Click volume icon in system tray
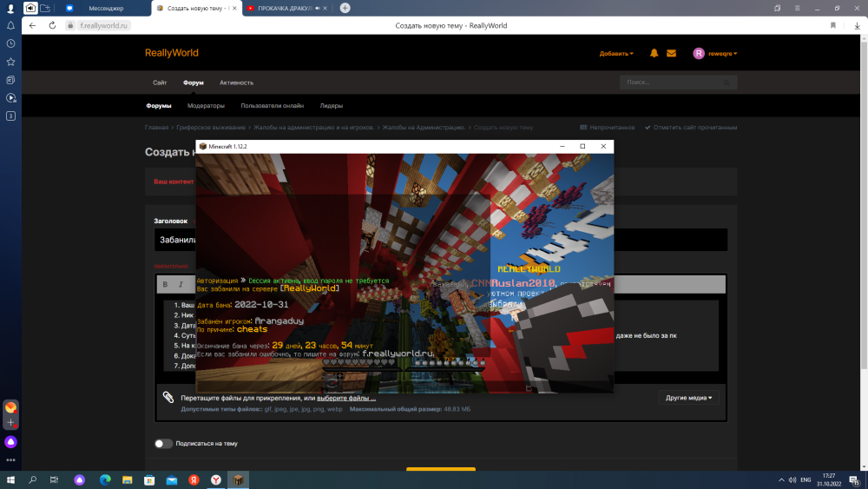 point(792,479)
